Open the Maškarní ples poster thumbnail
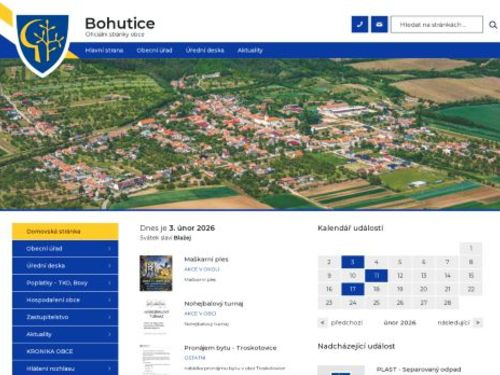Viewport: 500px width, 375px height. pos(156,273)
